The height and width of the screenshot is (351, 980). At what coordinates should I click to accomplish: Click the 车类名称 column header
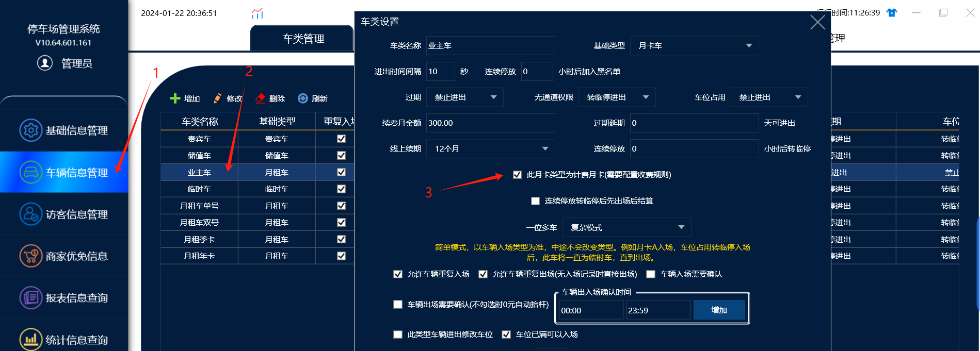click(199, 122)
